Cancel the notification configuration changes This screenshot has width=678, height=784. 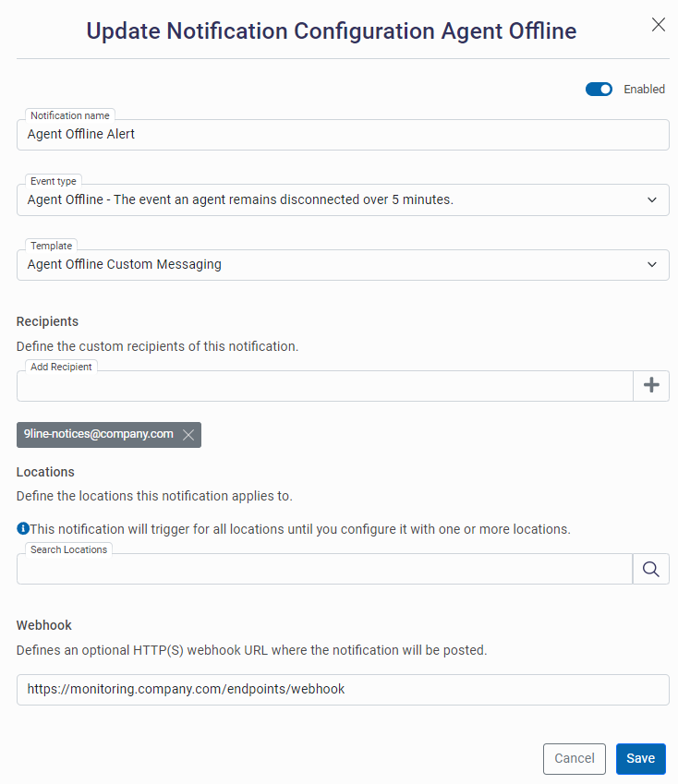point(574,758)
